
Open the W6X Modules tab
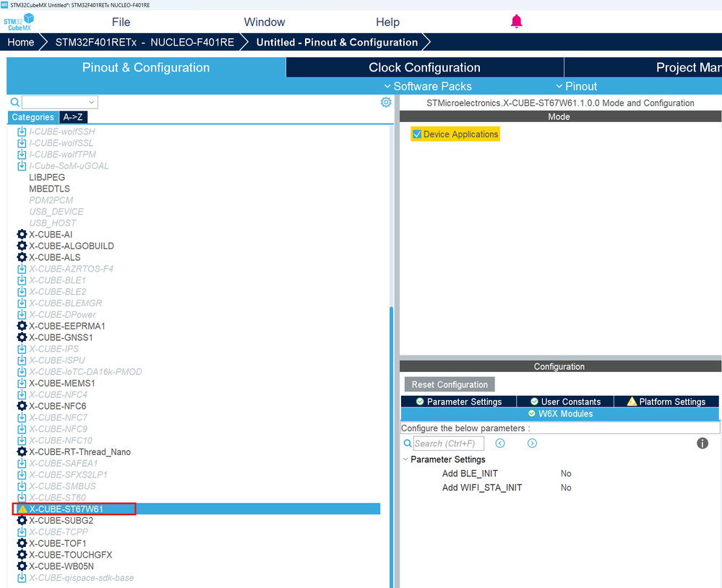(x=560, y=414)
